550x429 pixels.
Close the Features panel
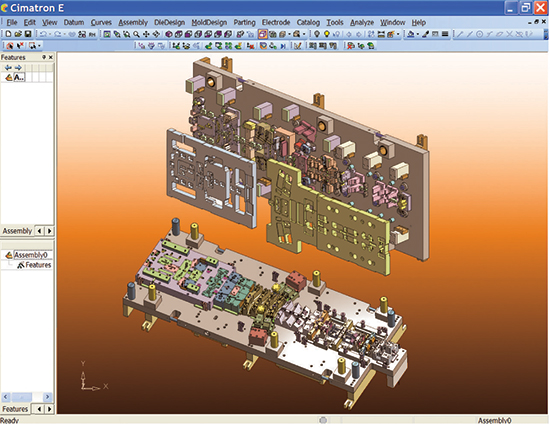click(x=51, y=57)
